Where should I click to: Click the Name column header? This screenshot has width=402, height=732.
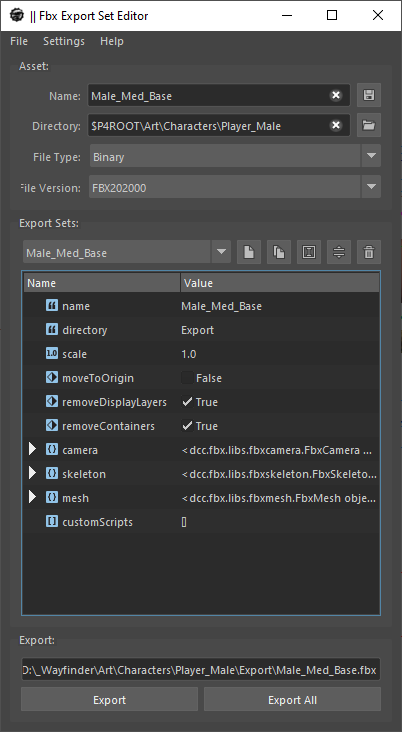coord(102,283)
